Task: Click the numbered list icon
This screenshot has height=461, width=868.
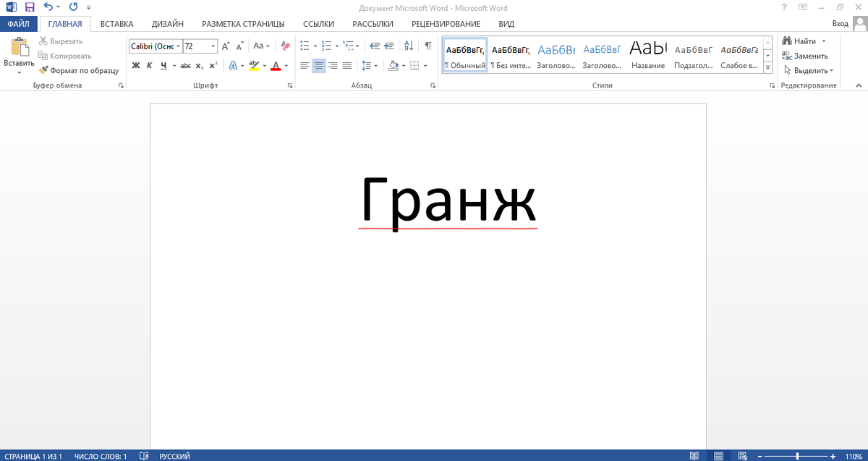Action: (326, 46)
